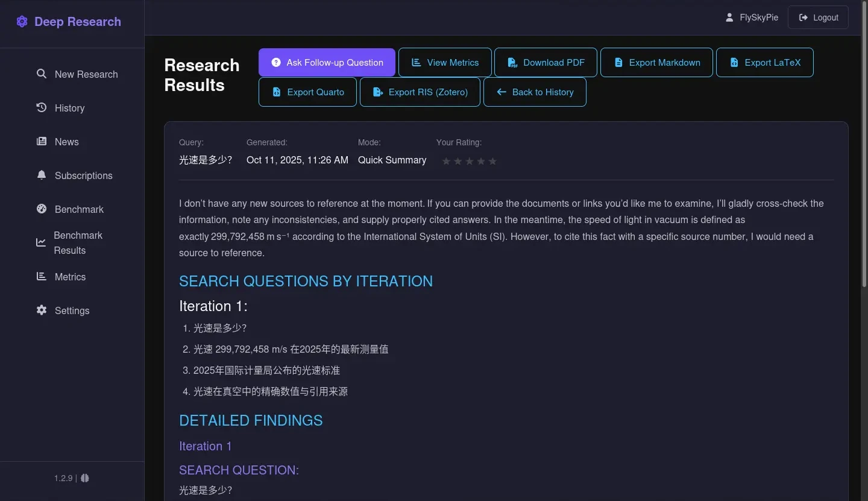Screen dimensions: 868x501
Task: Rate the research five stars
Action: pyautogui.click(x=492, y=161)
